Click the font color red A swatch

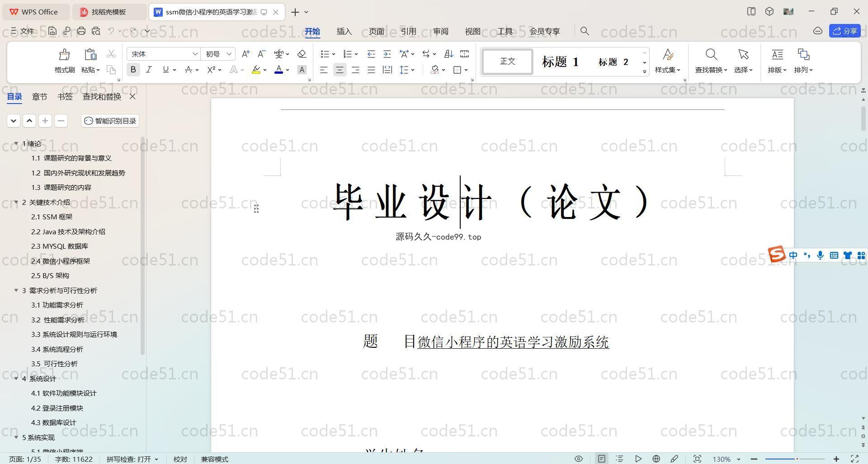[x=279, y=70]
